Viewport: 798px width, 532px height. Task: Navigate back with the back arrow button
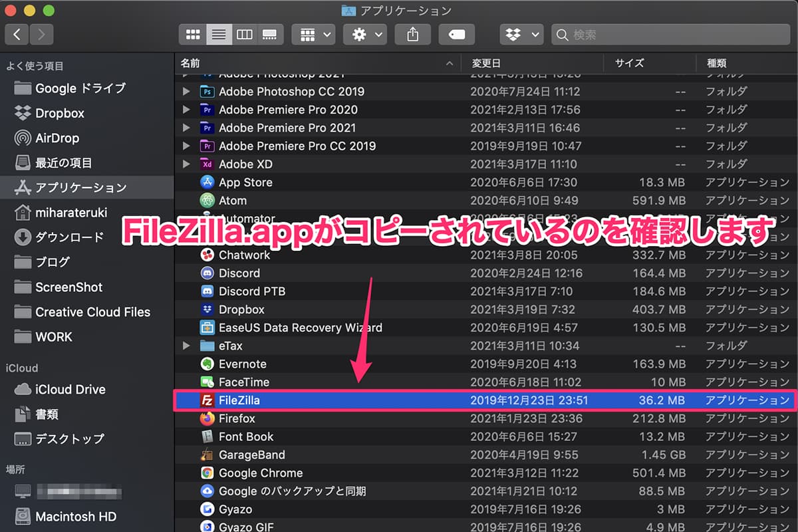pos(17,34)
